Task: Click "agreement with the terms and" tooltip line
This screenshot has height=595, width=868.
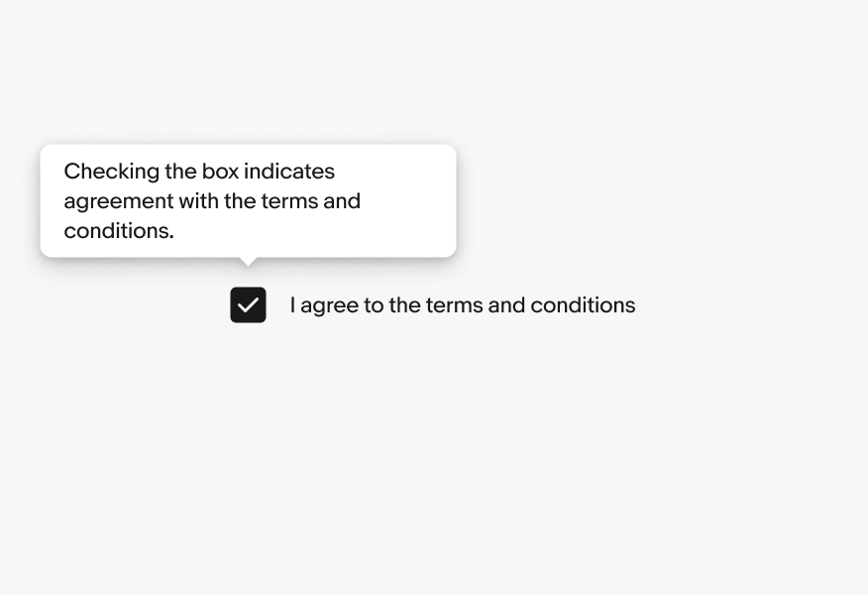Action: pyautogui.click(x=212, y=201)
